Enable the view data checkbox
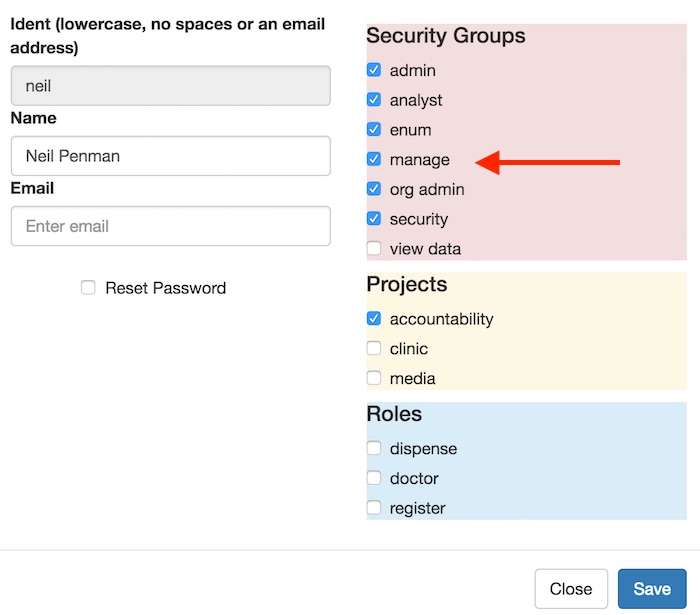This screenshot has width=700, height=615. tap(374, 248)
